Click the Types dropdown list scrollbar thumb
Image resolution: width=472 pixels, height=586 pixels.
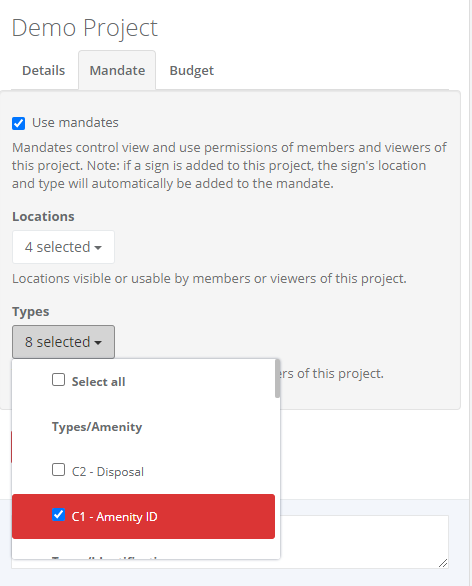pos(277,378)
